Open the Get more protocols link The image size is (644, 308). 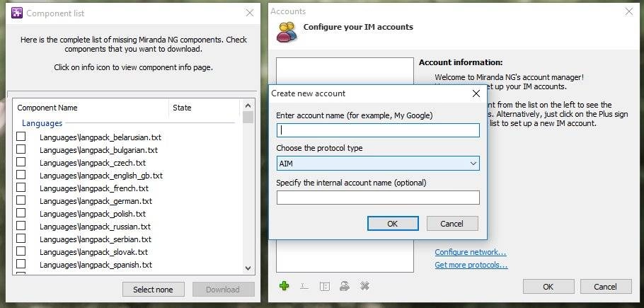point(471,265)
